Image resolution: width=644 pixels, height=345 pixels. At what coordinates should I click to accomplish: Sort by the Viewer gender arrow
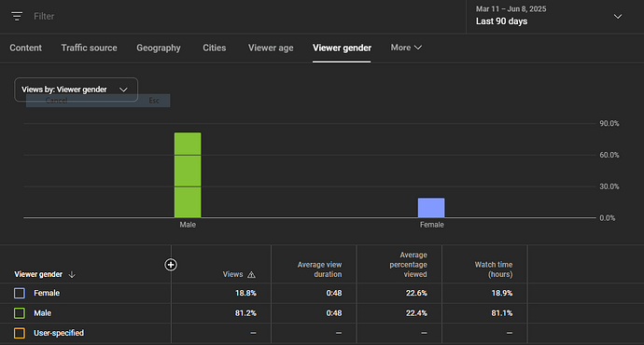click(x=72, y=274)
